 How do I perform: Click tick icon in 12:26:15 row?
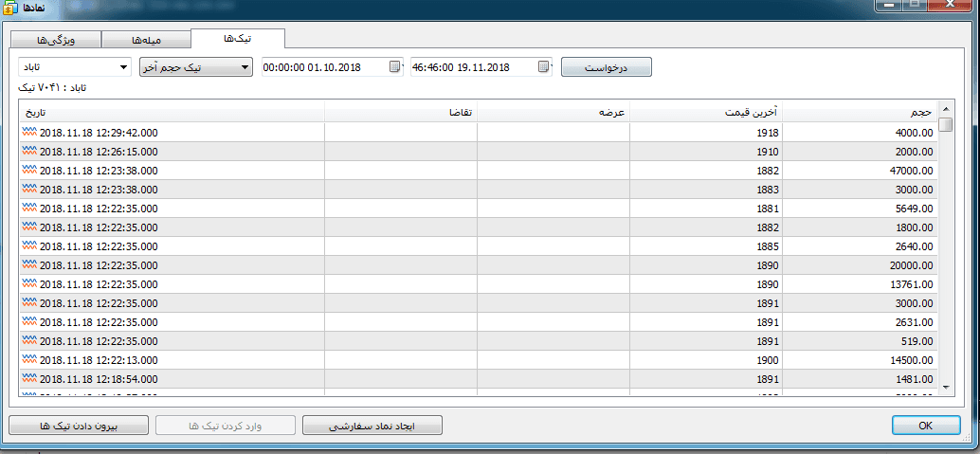(29, 152)
